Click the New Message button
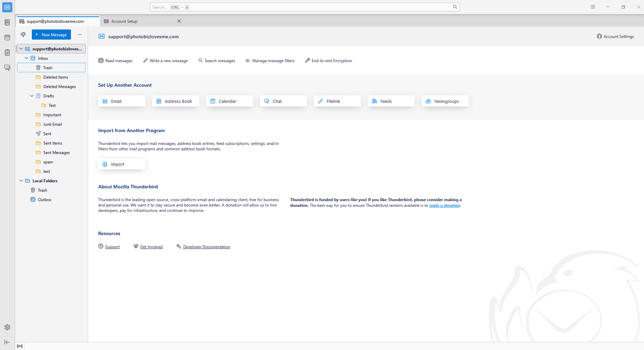The image size is (644, 350). 51,35
